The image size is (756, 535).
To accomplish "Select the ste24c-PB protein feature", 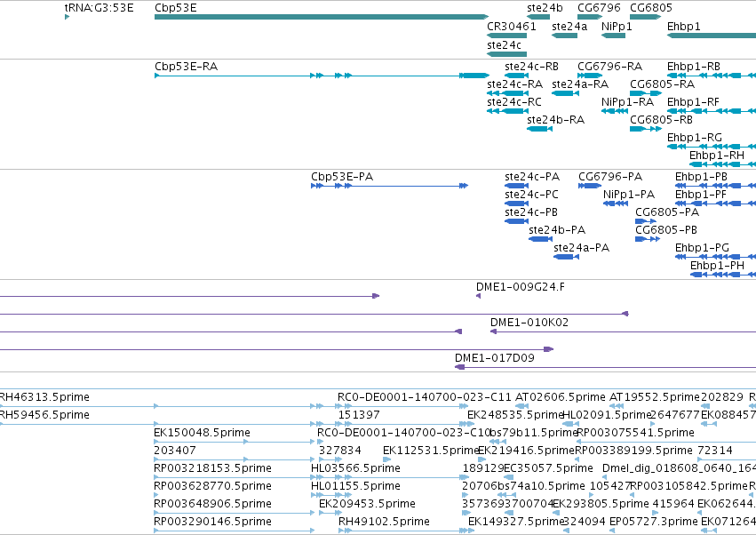I will pos(517,221).
